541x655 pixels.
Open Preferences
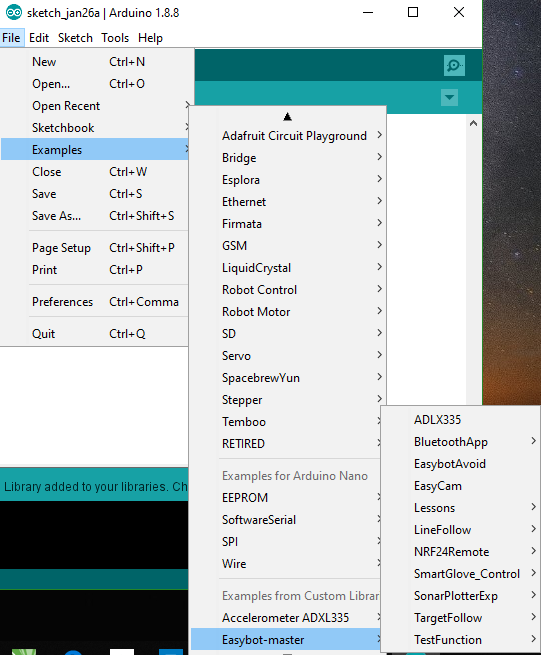point(95,302)
